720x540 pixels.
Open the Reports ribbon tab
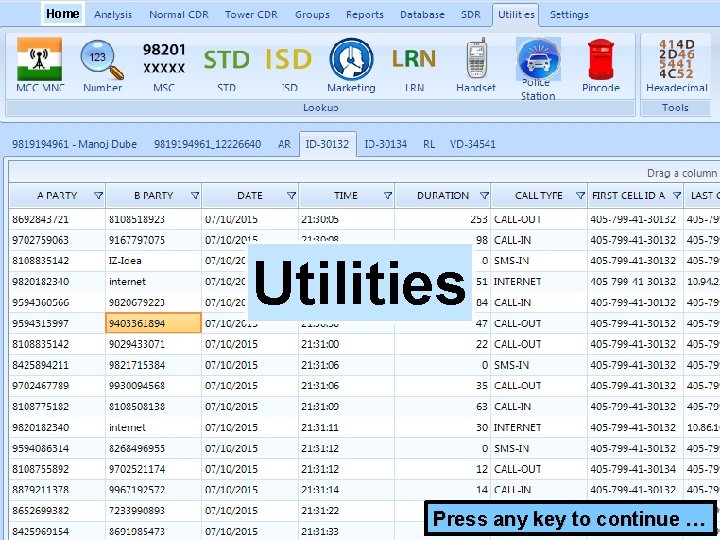(365, 15)
